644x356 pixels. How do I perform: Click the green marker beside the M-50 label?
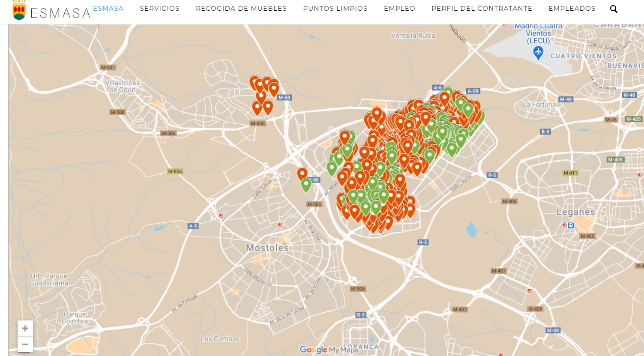tap(306, 184)
